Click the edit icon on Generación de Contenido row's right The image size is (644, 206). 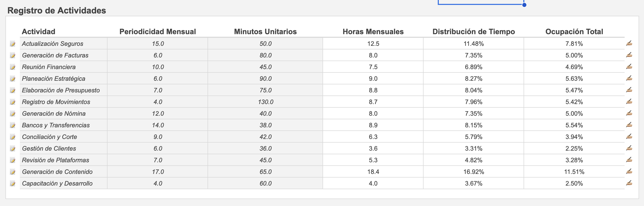[x=629, y=172]
